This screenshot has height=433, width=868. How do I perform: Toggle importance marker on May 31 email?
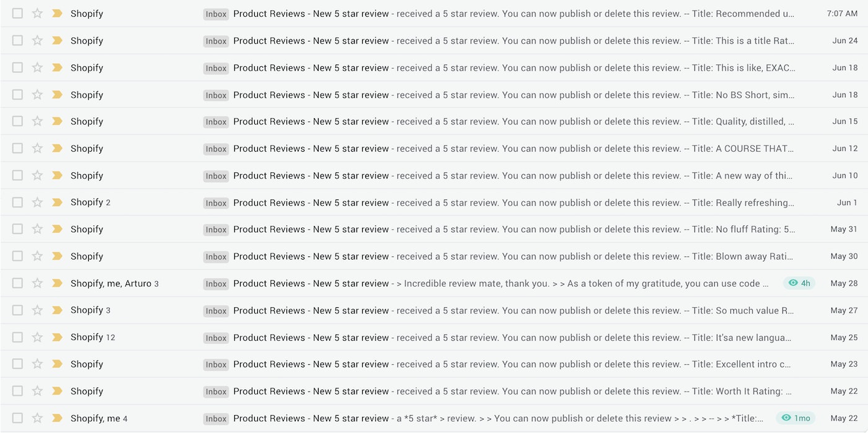click(57, 229)
